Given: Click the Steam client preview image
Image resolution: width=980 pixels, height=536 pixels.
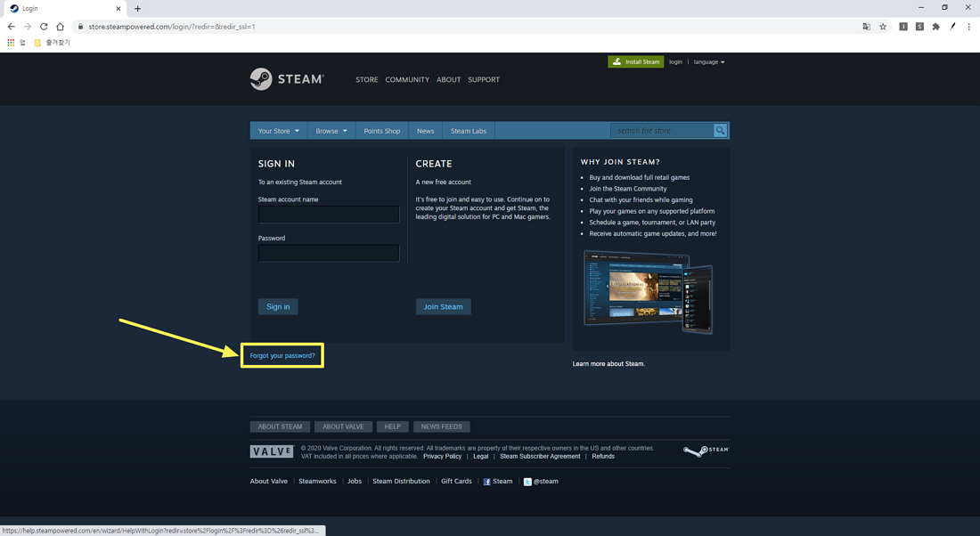Looking at the screenshot, I should pos(648,292).
